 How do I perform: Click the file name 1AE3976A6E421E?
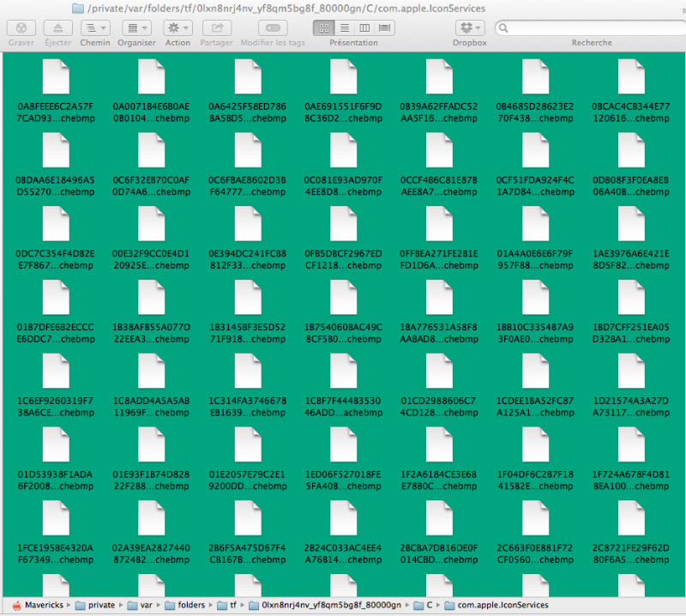coord(631,260)
